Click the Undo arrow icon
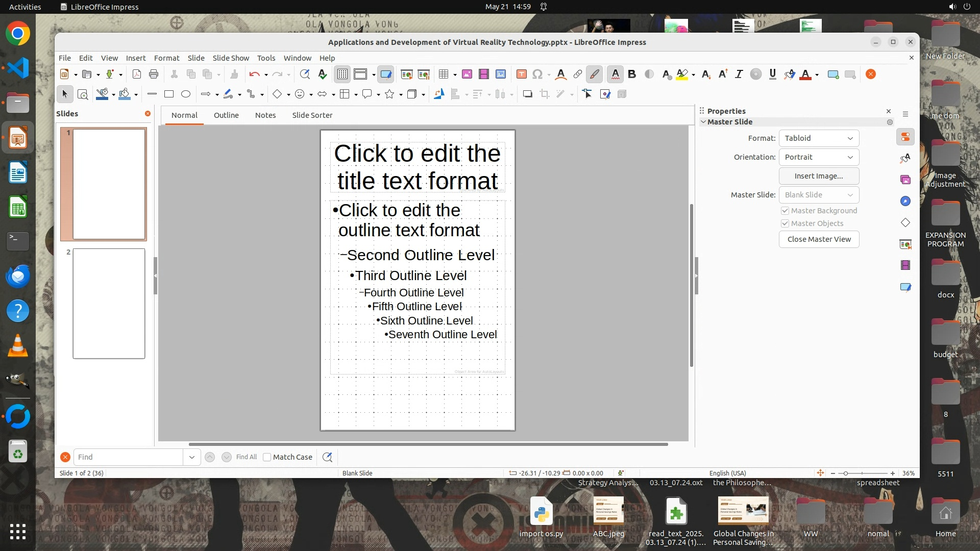 click(254, 74)
